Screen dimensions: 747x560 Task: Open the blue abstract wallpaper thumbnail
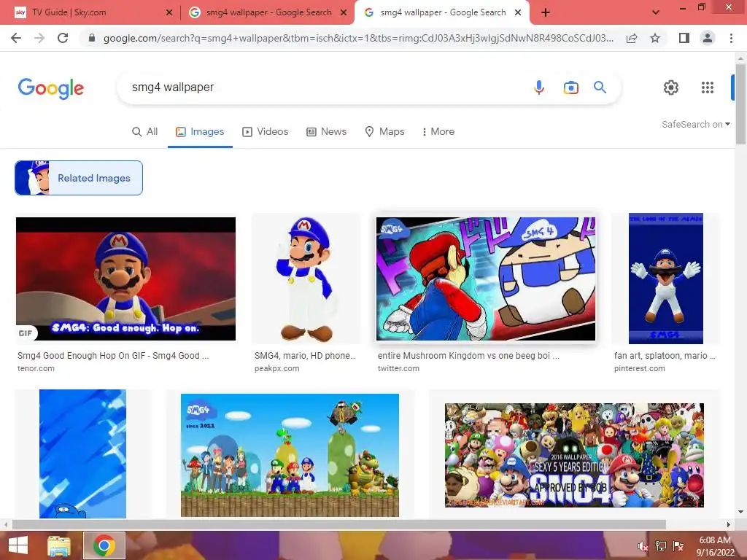coord(83,454)
